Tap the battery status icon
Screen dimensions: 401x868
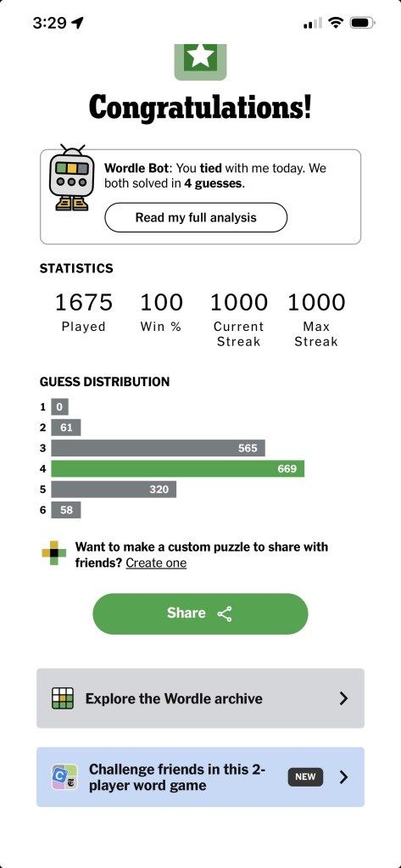click(363, 23)
